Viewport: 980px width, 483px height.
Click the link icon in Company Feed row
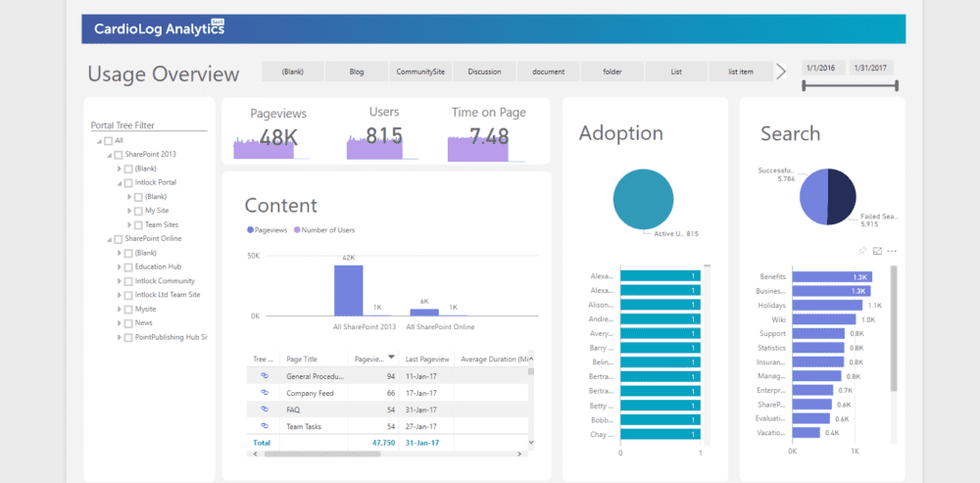[x=264, y=393]
